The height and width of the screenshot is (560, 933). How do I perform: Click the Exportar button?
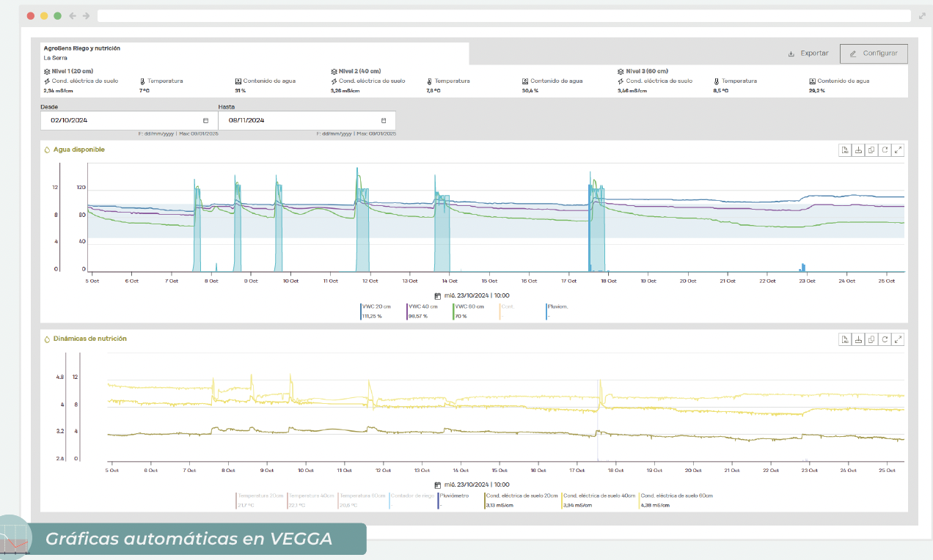[x=808, y=54]
